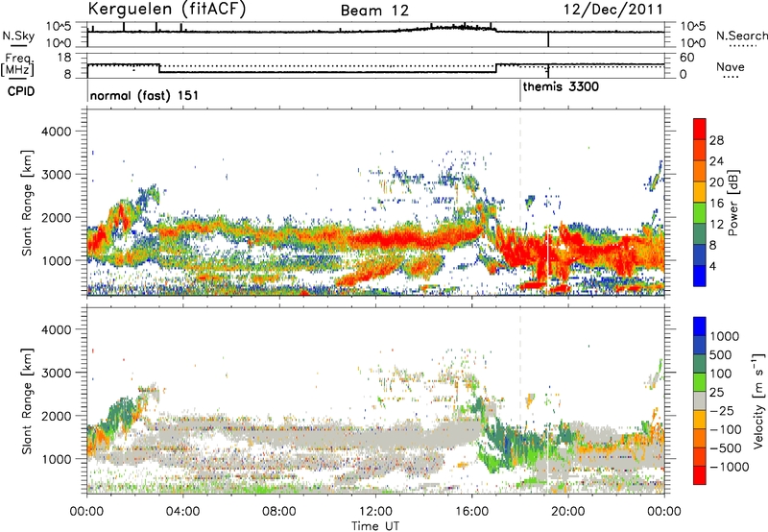
Task: Select the date text "12/Dec/2011"
Action: [613, 10]
